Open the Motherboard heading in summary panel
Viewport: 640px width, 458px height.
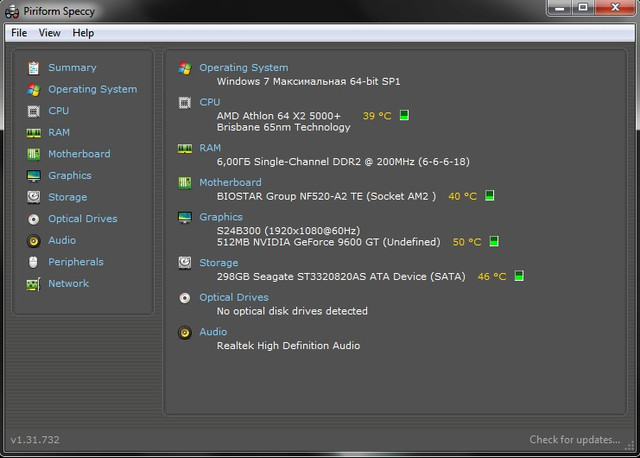pyautogui.click(x=230, y=182)
